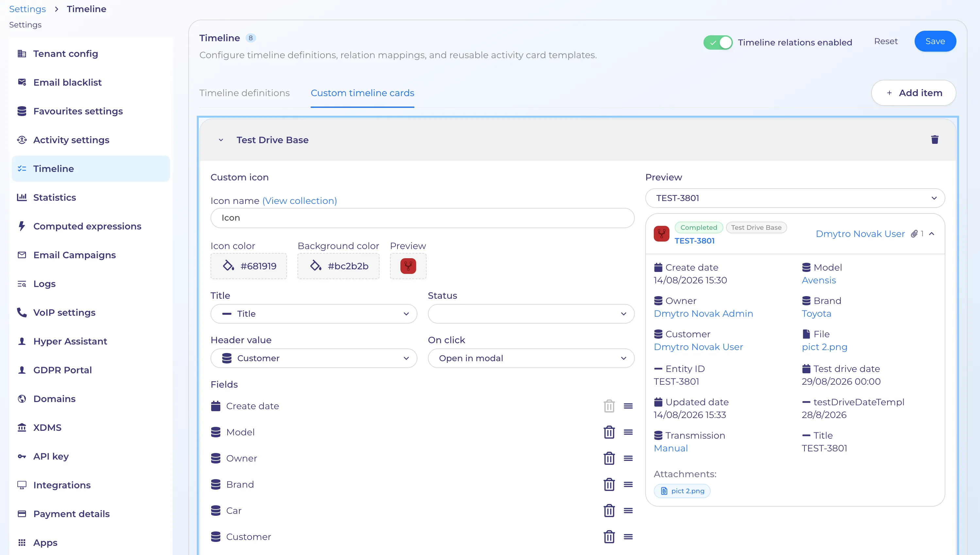Viewport: 980px width, 555px height.
Task: Open the On click dropdown
Action: pos(531,358)
